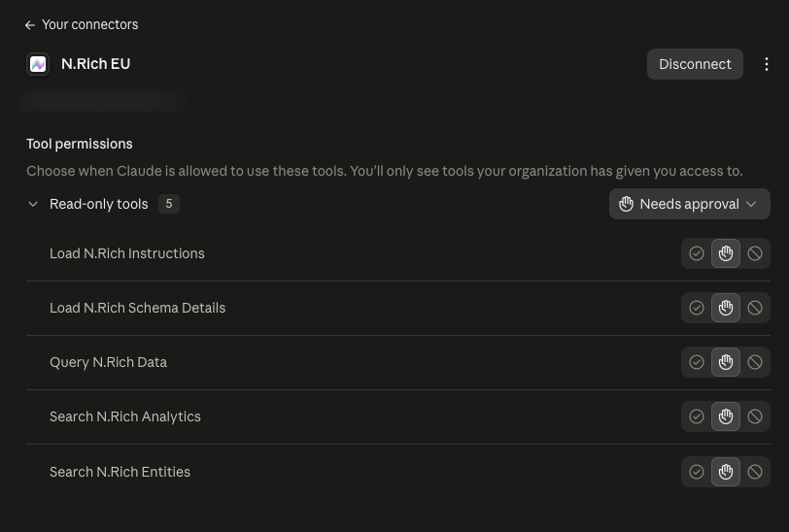The height and width of the screenshot is (532, 789).
Task: Block the Query N.Rich Data tool
Action: click(x=755, y=362)
